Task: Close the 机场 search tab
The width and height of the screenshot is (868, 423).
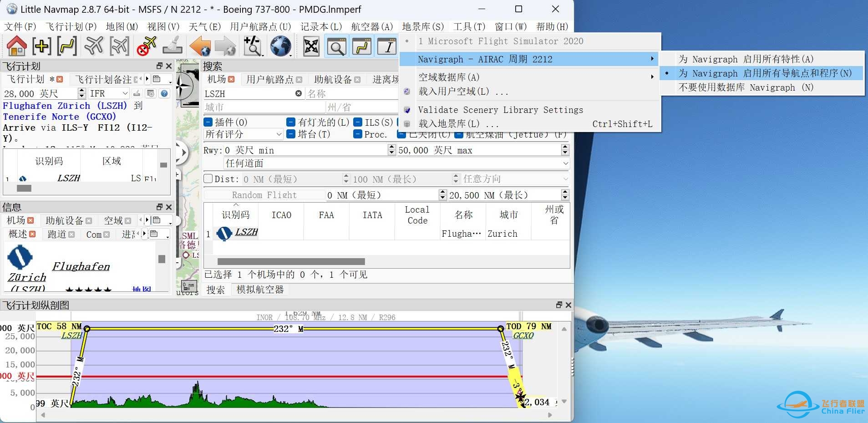Action: point(231,79)
